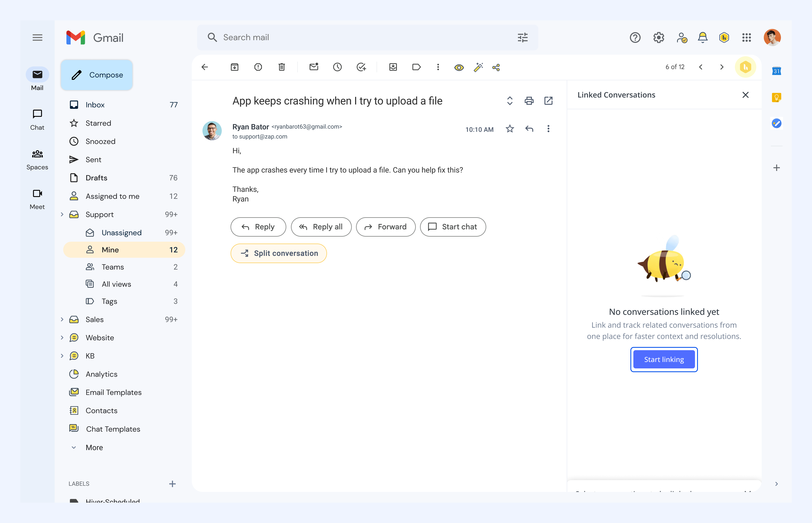
Task: Show the older conversation with right chevron
Action: (722, 67)
